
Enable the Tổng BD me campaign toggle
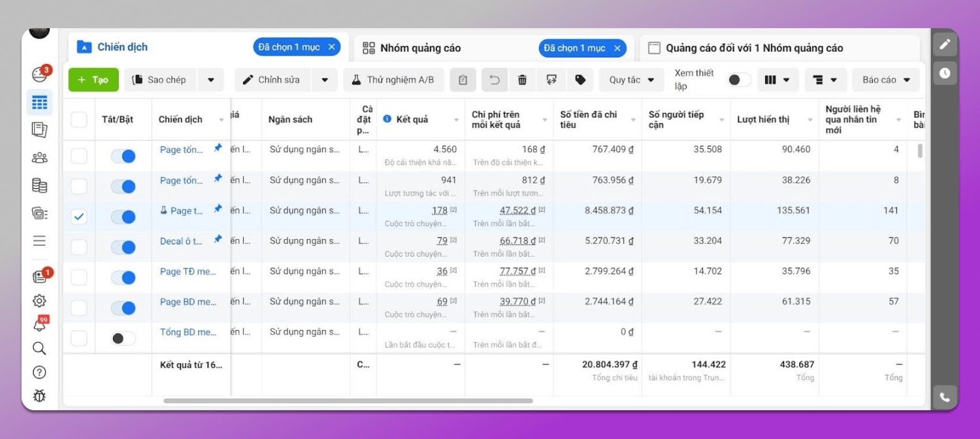[x=123, y=338]
